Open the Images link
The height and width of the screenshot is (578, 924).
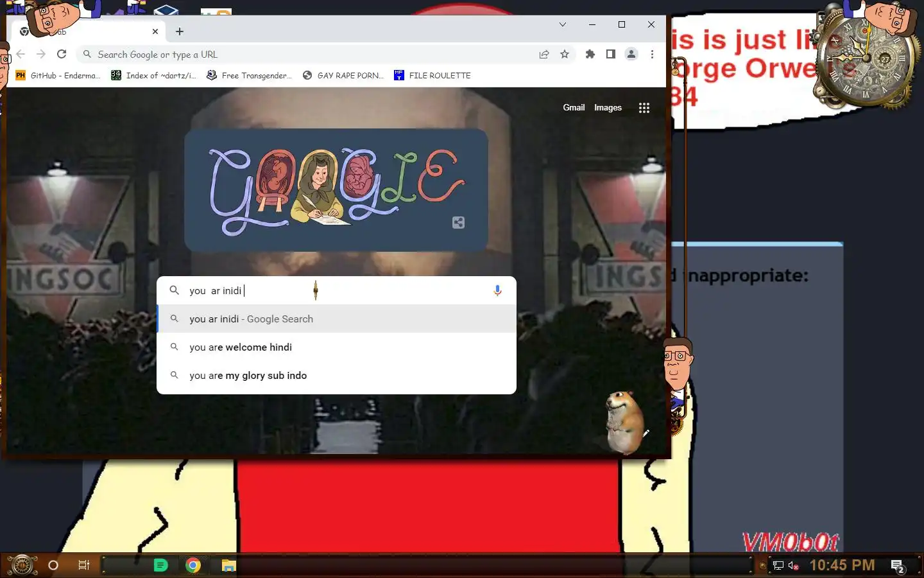tap(608, 107)
